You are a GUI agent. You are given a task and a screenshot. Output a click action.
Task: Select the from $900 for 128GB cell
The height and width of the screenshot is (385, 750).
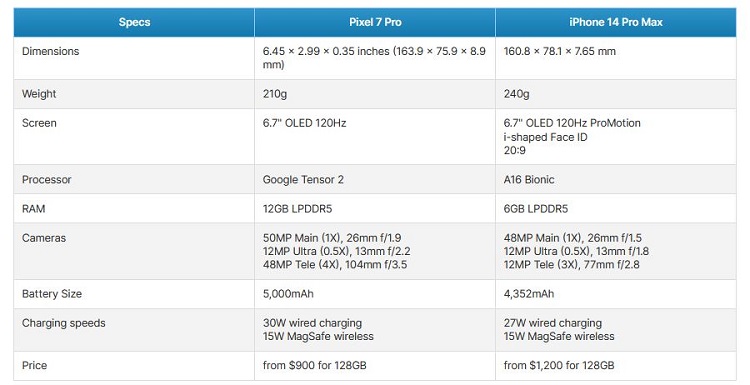375,365
